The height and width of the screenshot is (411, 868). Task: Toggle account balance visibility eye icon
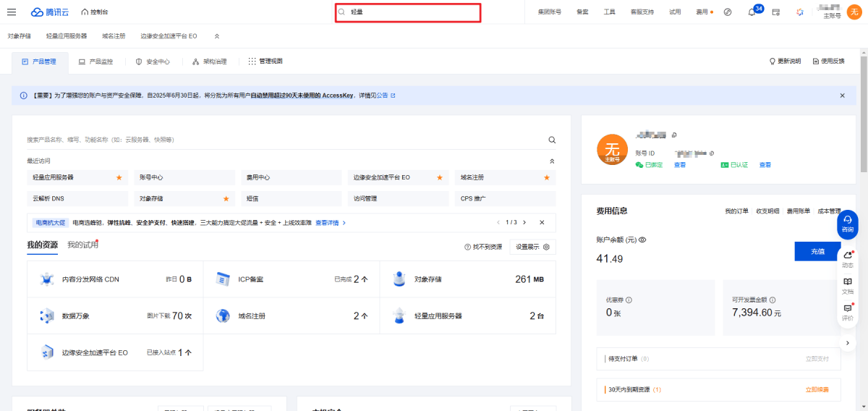pos(642,240)
